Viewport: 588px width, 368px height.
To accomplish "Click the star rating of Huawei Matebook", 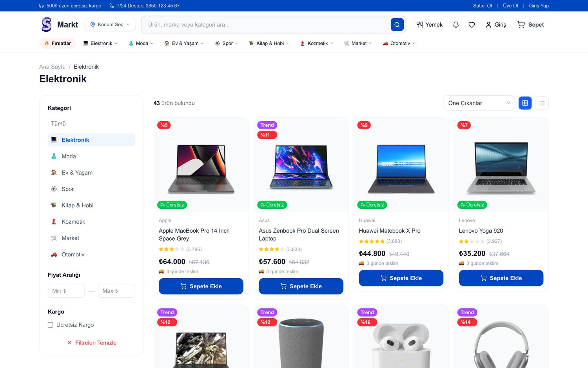I will pos(372,241).
